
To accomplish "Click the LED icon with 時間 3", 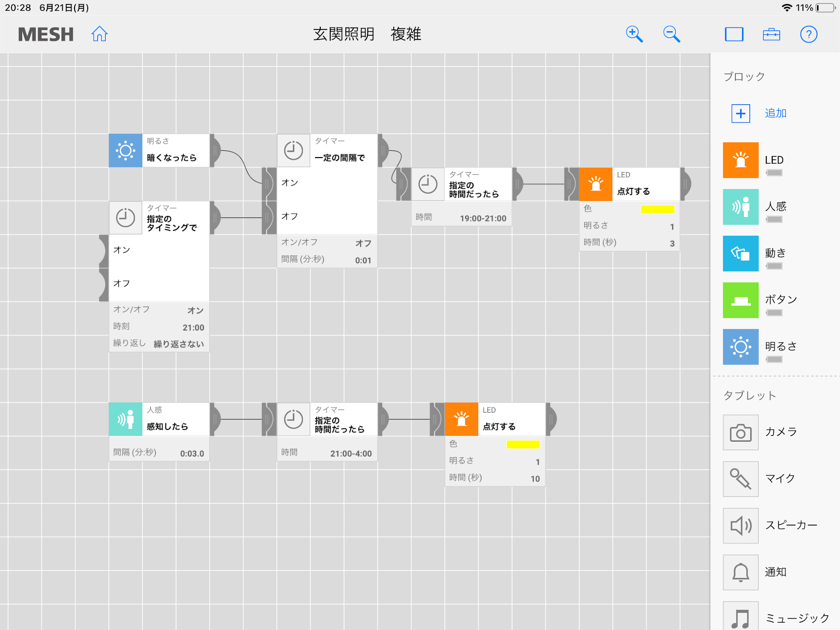I will tap(596, 184).
